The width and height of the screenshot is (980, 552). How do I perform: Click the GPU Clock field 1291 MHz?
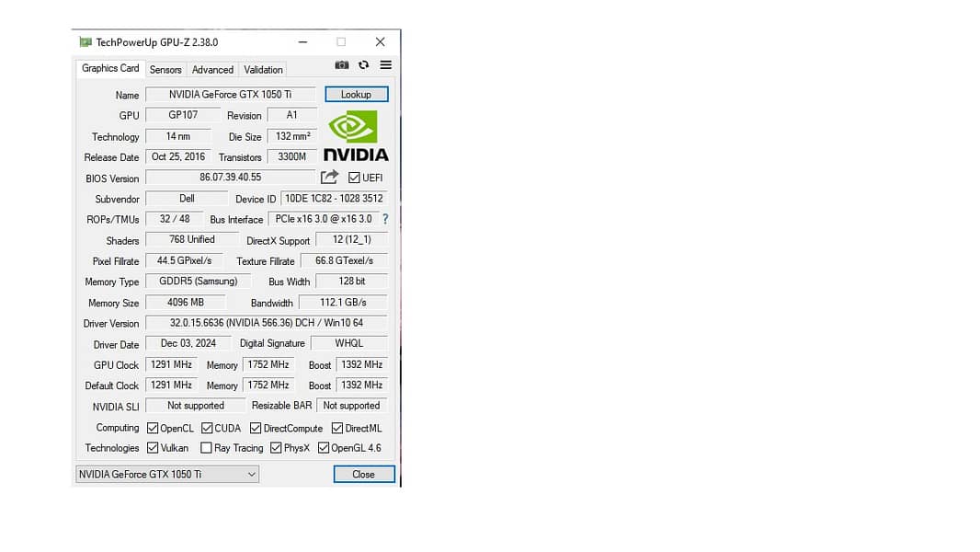(171, 364)
